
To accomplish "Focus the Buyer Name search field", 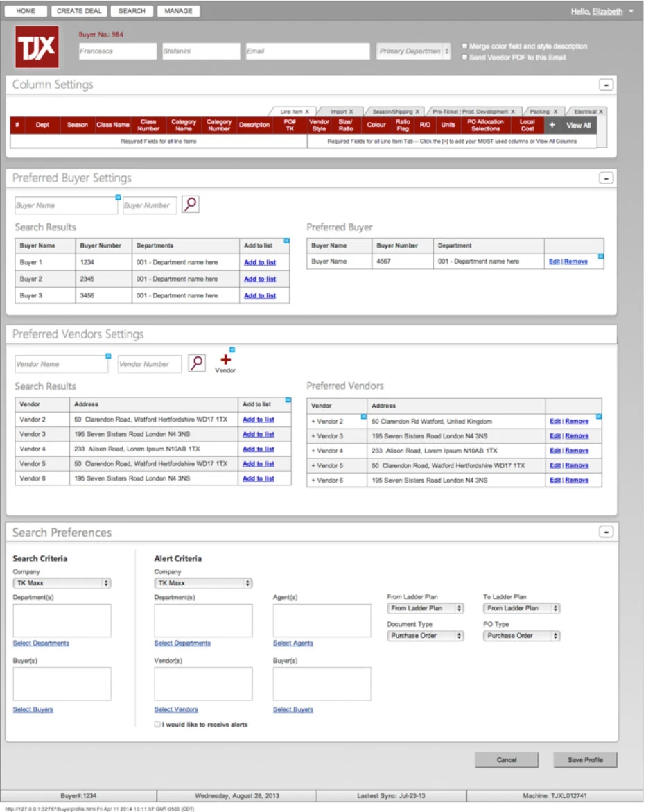I will pyautogui.click(x=66, y=205).
